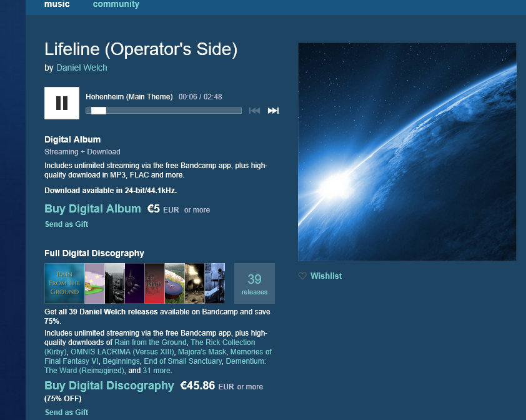Open the music tab
Screen dimensions: 526x420
pyautogui.click(x=57, y=4)
